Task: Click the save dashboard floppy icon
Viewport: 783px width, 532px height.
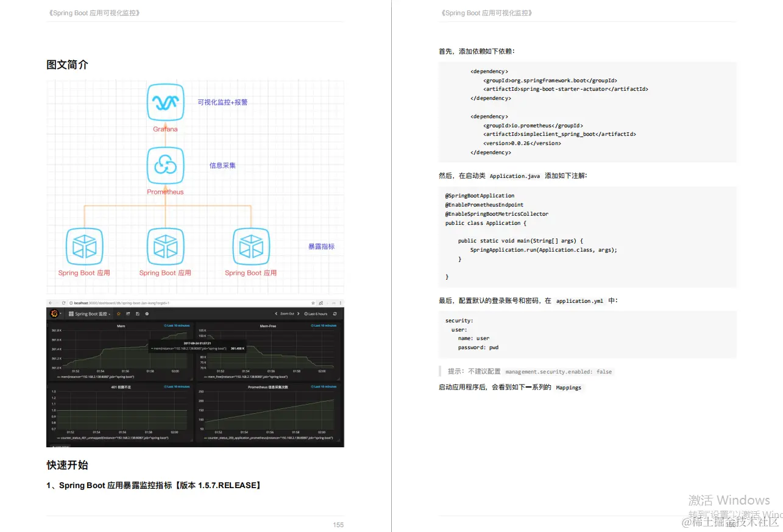Action: tap(137, 314)
